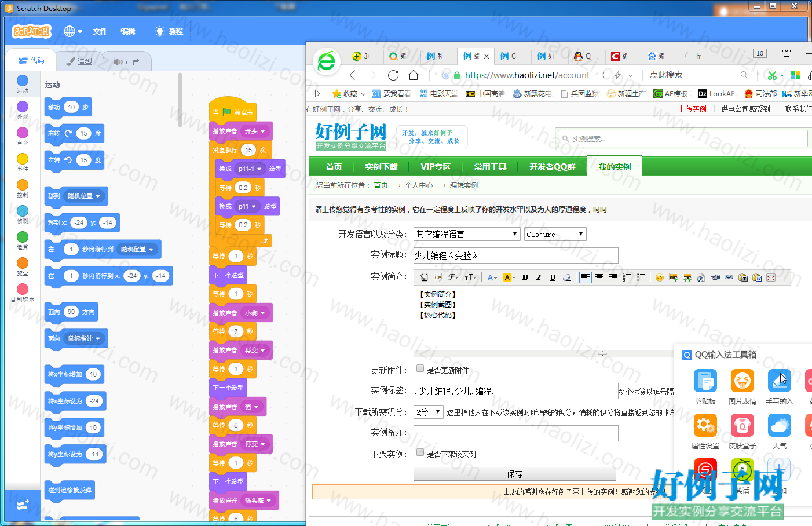
Task: Open 皮肤盒子 in QQ input toolbox
Action: coord(742,432)
